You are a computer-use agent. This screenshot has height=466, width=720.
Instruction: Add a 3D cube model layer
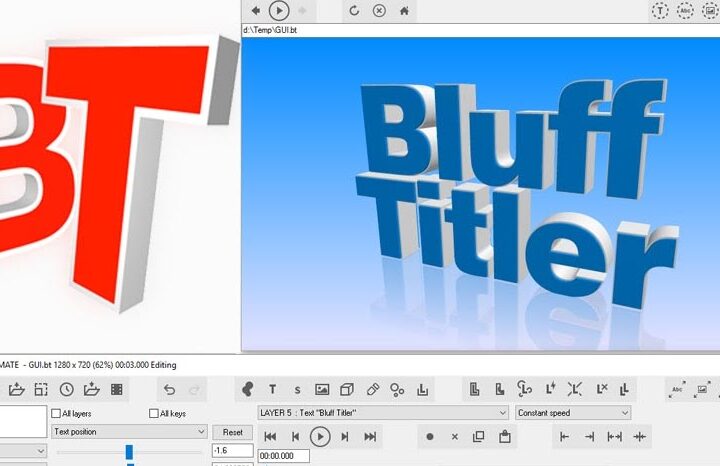coord(347,389)
